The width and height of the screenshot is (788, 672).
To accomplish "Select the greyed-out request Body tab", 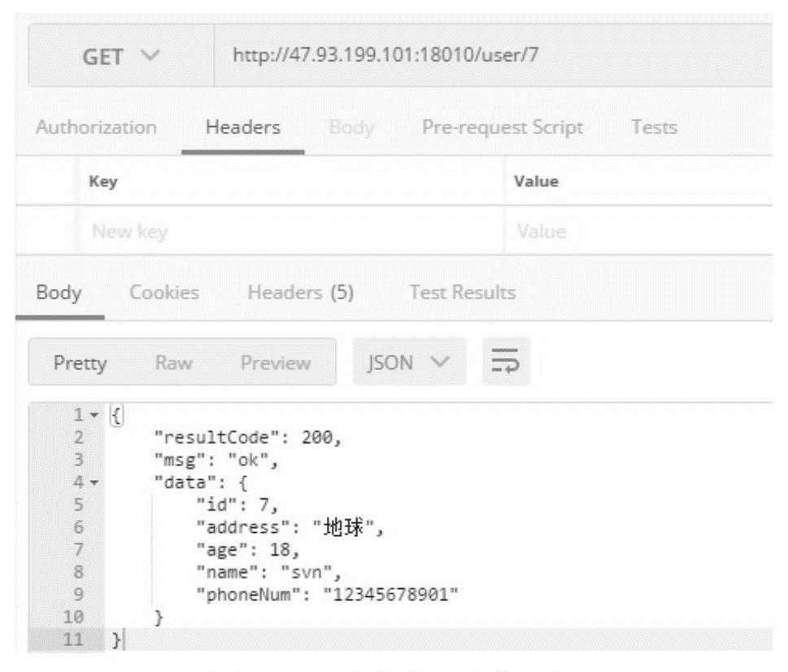I will tap(351, 128).
